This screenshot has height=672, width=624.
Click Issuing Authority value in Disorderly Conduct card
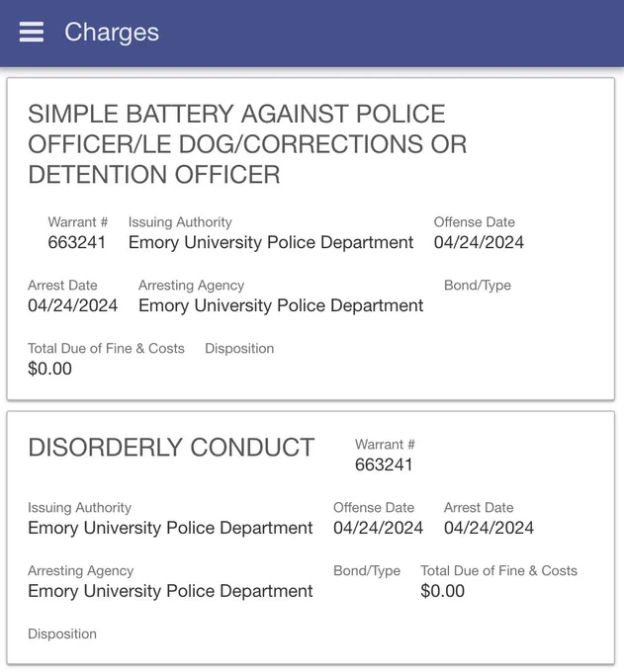click(170, 528)
